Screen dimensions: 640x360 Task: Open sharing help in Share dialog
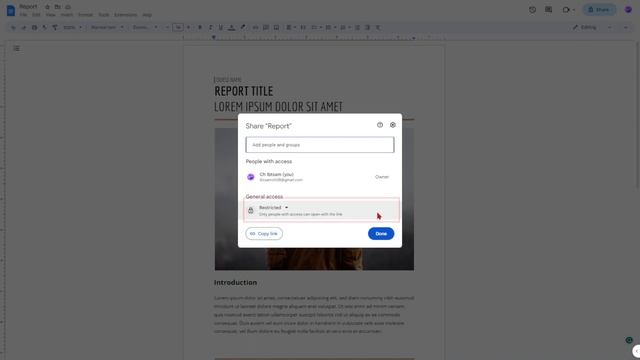380,125
